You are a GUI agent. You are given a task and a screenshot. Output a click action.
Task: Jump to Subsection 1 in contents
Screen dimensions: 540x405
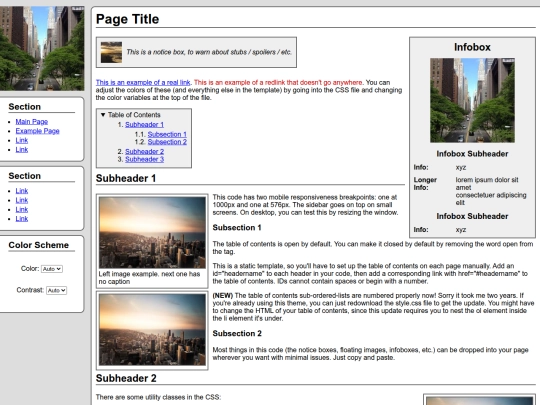(167, 134)
